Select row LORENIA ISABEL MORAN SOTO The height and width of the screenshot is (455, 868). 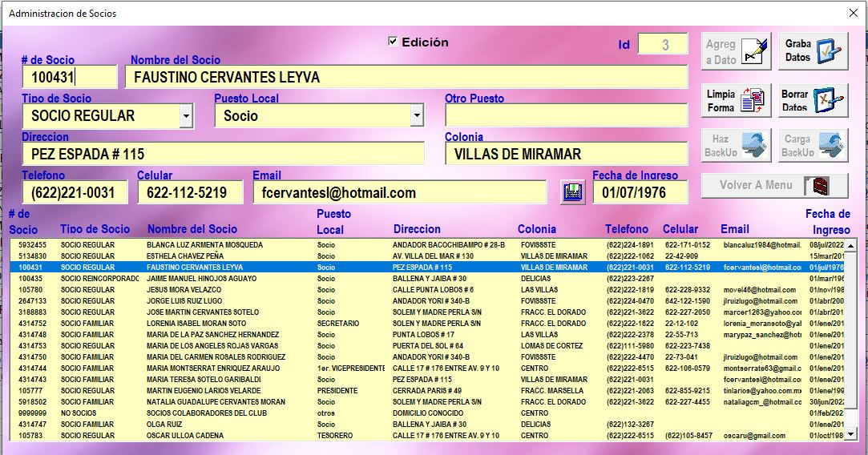point(427,324)
